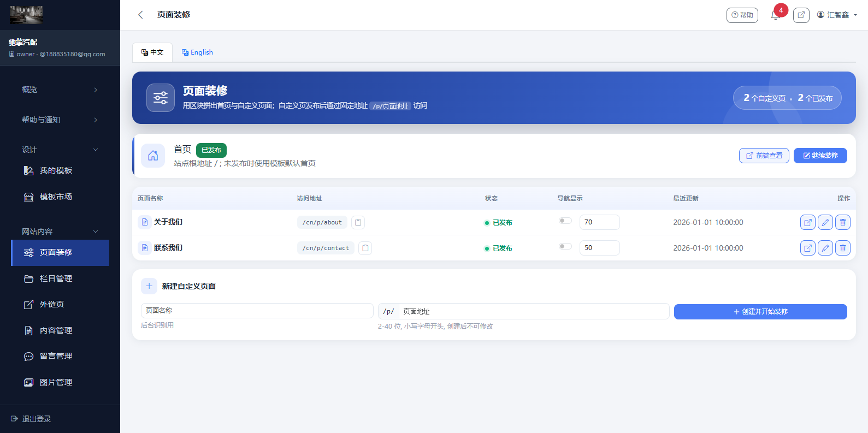Click the home icon beside 首页
Image resolution: width=868 pixels, height=433 pixels.
coord(153,156)
